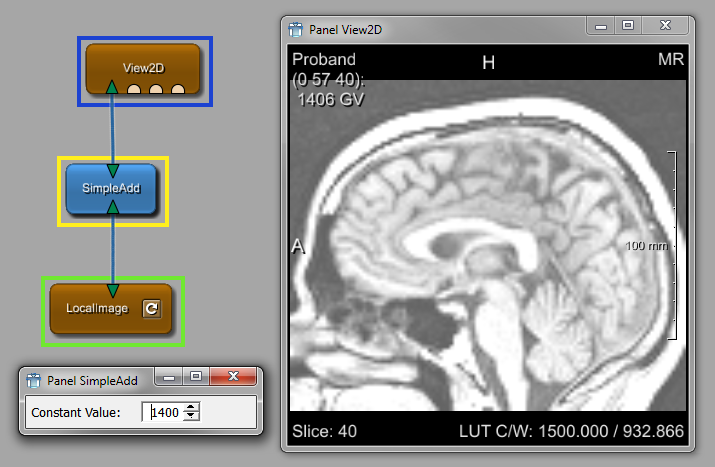Increase Constant Value with the up arrow
This screenshot has height=467, width=715.
[192, 407]
